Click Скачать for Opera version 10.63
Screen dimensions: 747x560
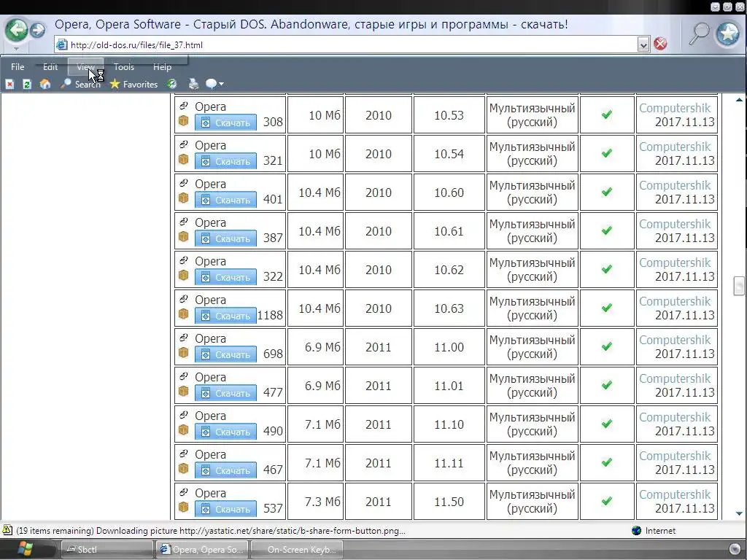(x=225, y=316)
